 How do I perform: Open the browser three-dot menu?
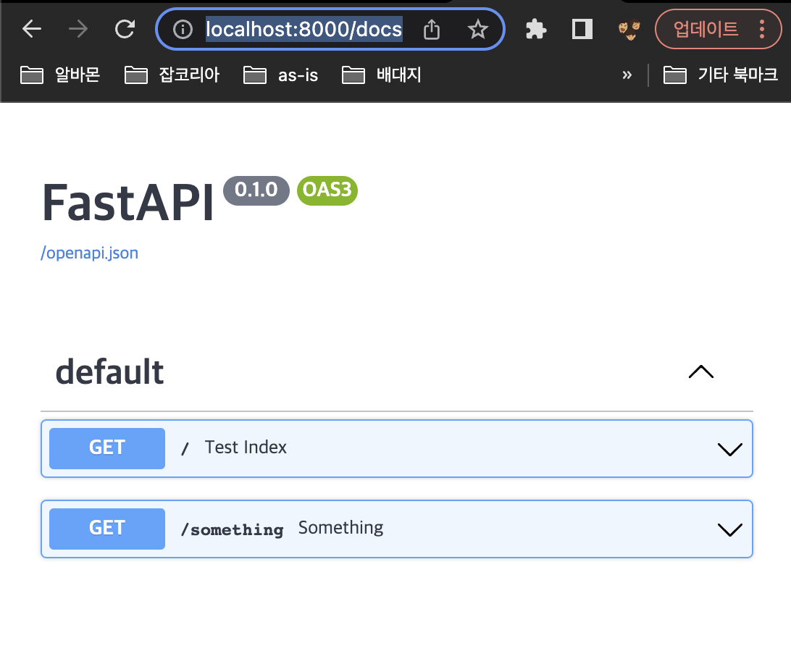762,29
